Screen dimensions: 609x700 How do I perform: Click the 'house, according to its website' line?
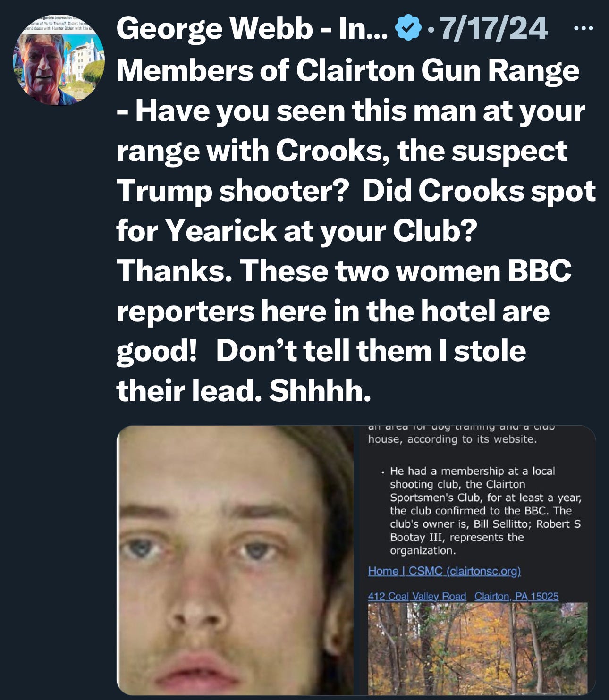coord(452,439)
